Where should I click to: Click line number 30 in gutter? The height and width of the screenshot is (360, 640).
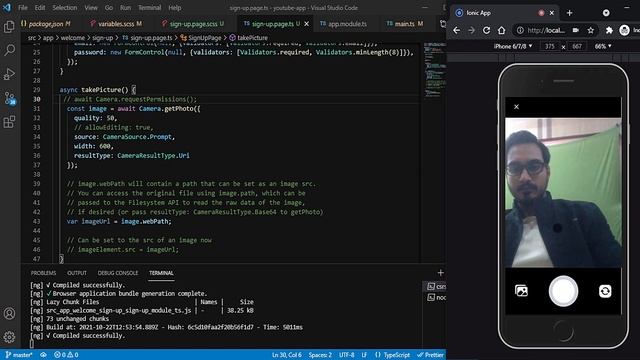click(x=37, y=99)
